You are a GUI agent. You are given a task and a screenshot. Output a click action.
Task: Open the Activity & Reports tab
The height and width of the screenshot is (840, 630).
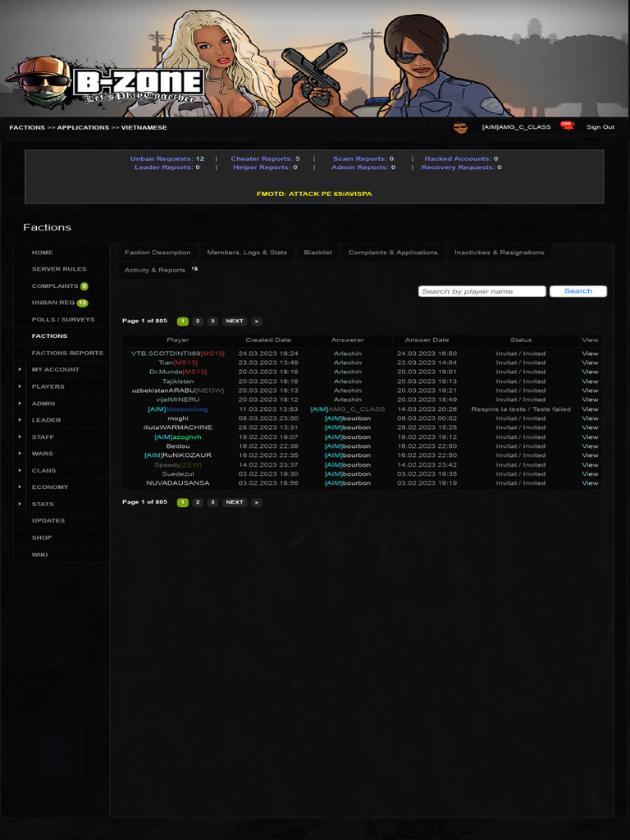155,270
